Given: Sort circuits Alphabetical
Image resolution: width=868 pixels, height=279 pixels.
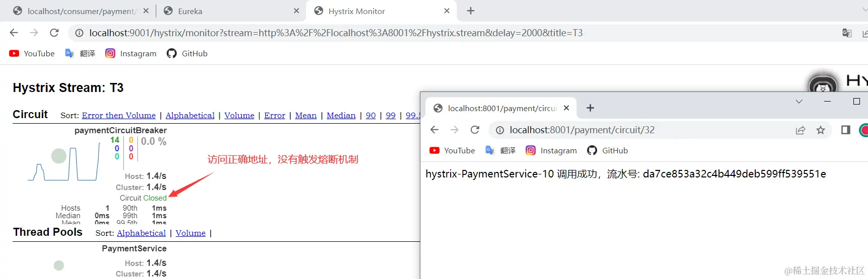Looking at the screenshot, I should pos(190,115).
